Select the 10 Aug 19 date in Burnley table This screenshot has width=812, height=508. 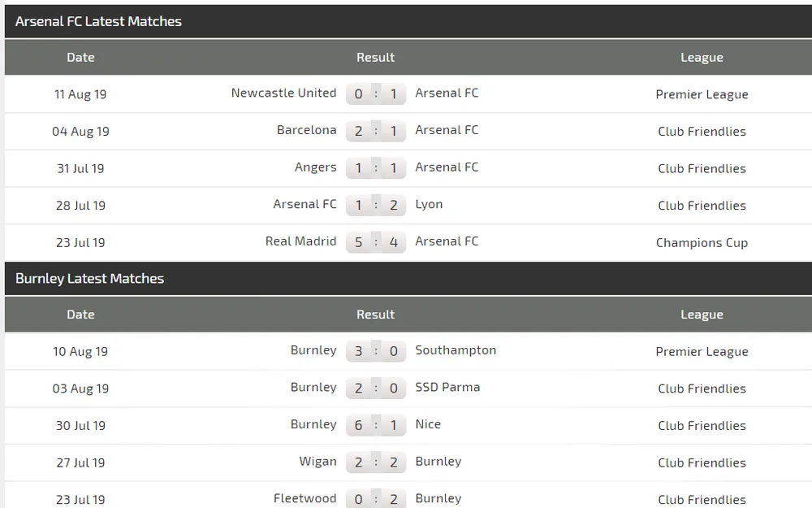[80, 351]
